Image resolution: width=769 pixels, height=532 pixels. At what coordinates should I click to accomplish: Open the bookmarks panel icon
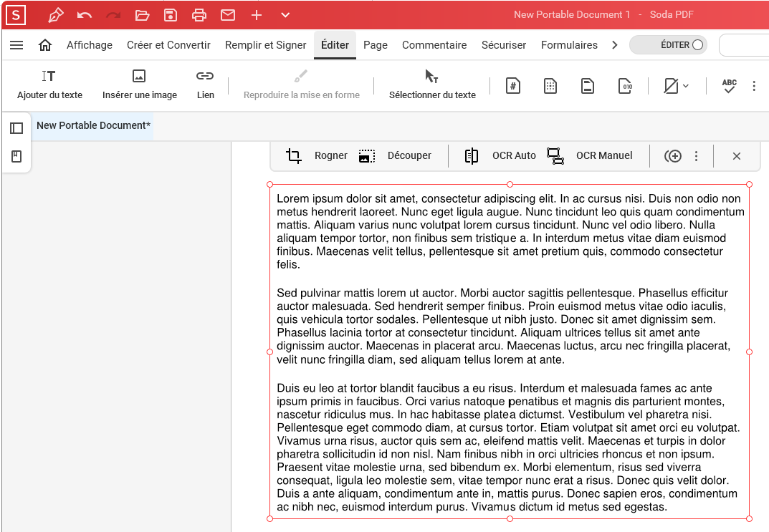click(16, 156)
